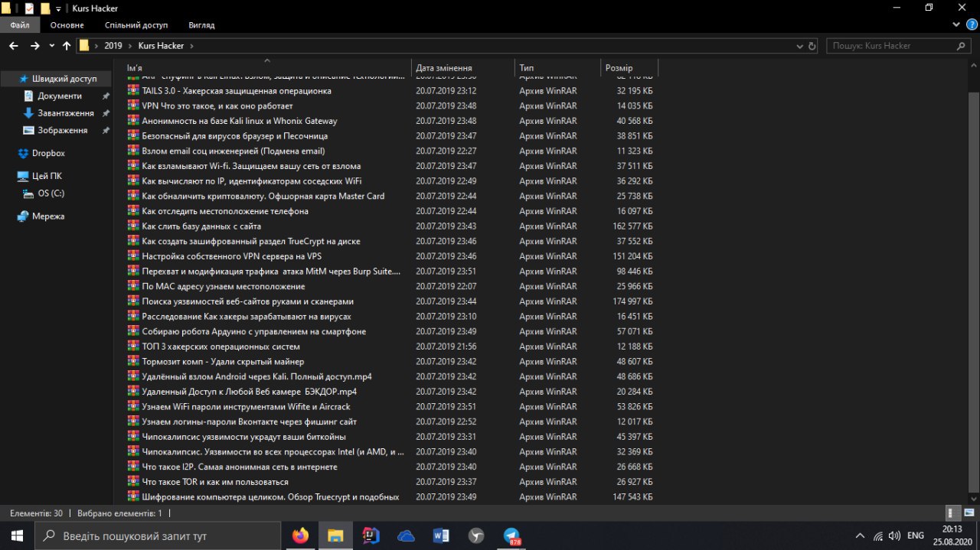This screenshot has width=980, height=550.
Task: Click the WinRAR icon of TAILS 3.0 archive
Action: click(132, 90)
